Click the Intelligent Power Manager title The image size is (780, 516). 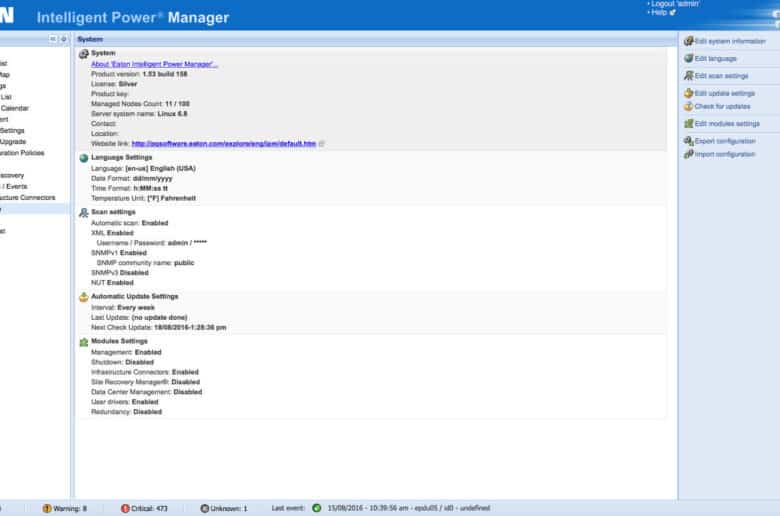pos(133,17)
